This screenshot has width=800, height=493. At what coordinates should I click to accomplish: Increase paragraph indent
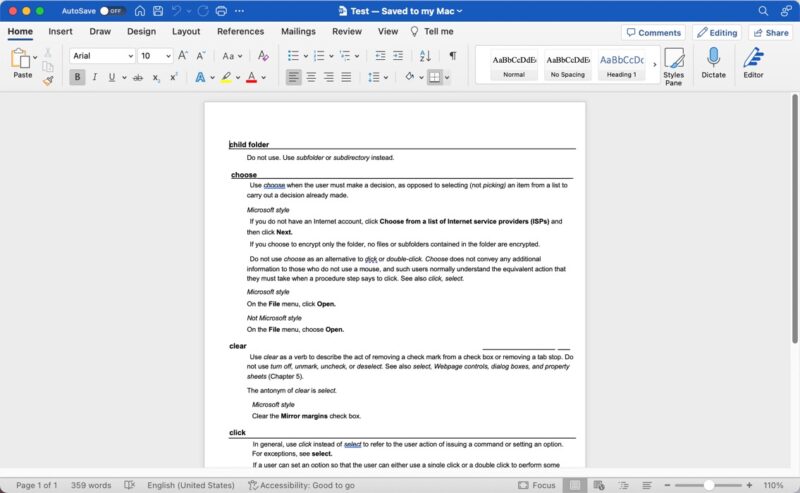coord(398,56)
